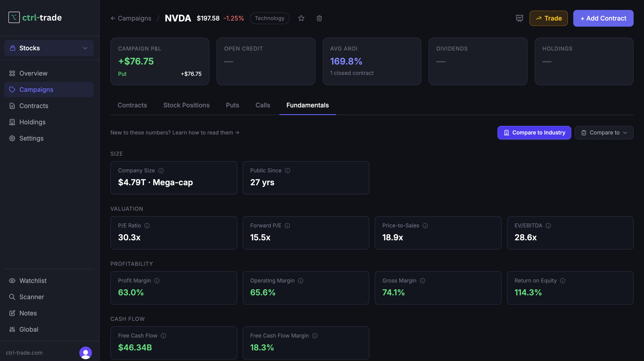The image size is (644, 361).
Task: Open Settings in the sidebar
Action: tap(49, 139)
